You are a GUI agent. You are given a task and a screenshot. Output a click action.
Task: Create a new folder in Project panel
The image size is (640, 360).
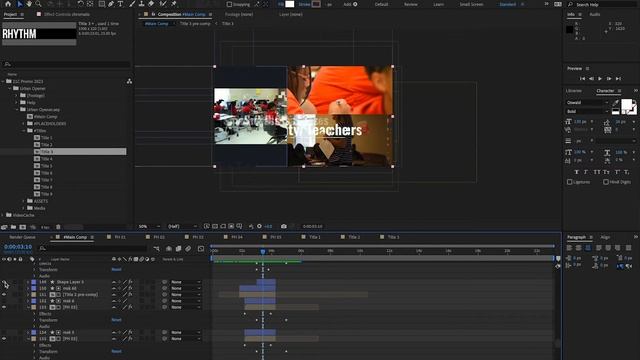tap(13, 227)
